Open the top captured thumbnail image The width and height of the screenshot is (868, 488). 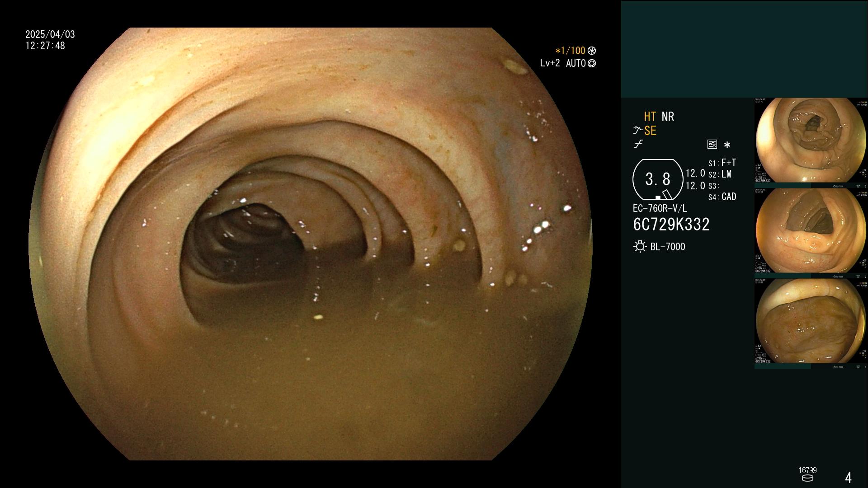coord(811,143)
